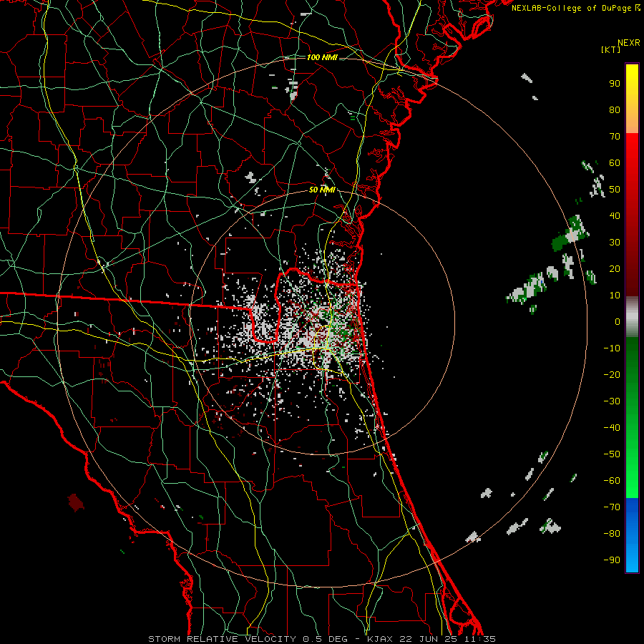Click the "-50" scale value
The width and height of the screenshot is (644, 644).
(x=612, y=454)
